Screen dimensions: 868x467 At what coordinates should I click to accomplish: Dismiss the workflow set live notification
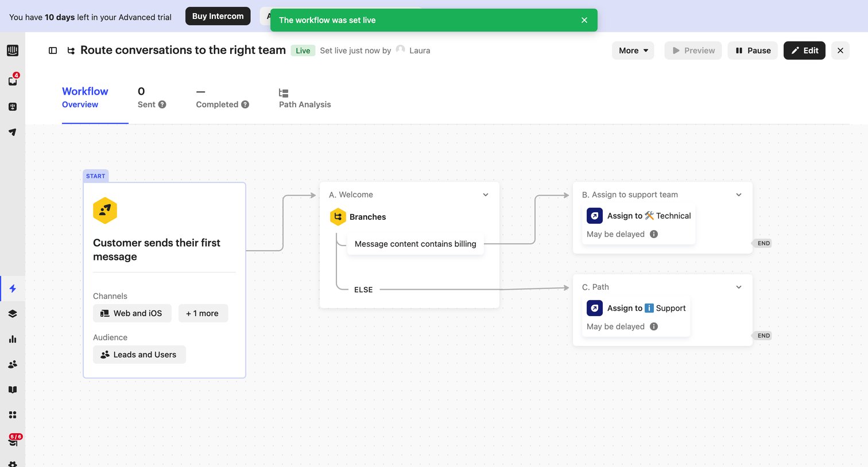584,20
